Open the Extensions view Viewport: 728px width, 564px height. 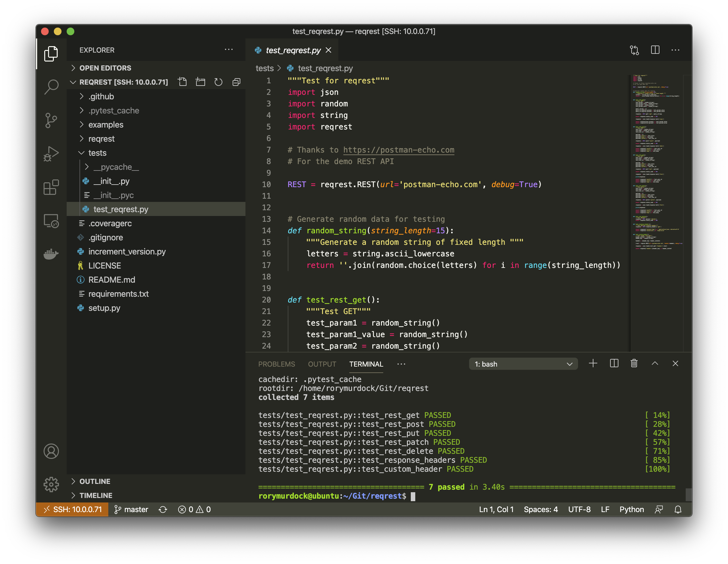pos(51,187)
